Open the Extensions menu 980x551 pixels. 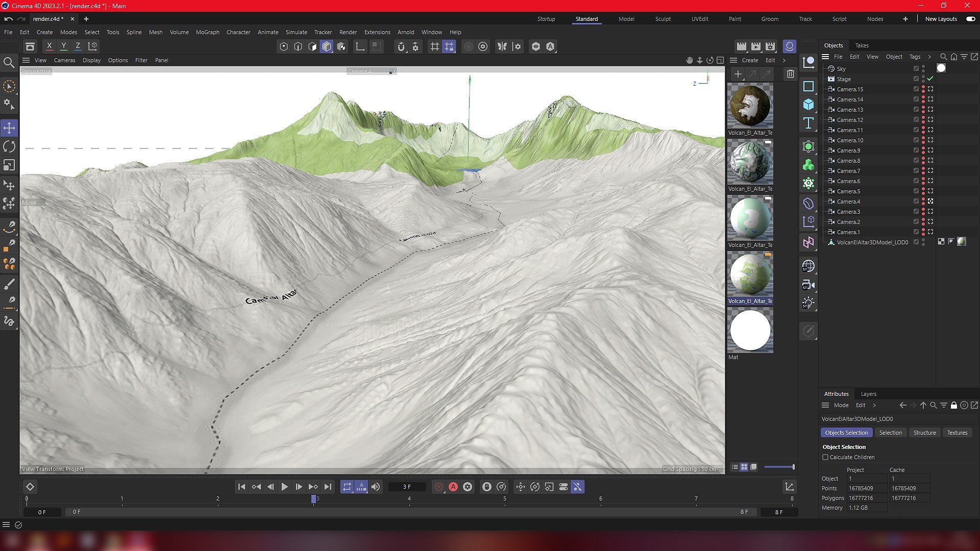(377, 32)
